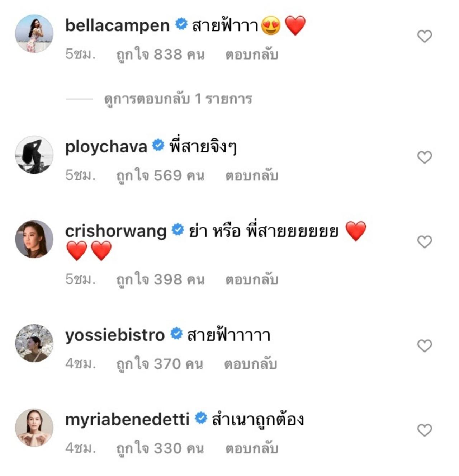Tap heart next to yossiebistro's comment
Screen dimensions: 459x476
coord(425,345)
